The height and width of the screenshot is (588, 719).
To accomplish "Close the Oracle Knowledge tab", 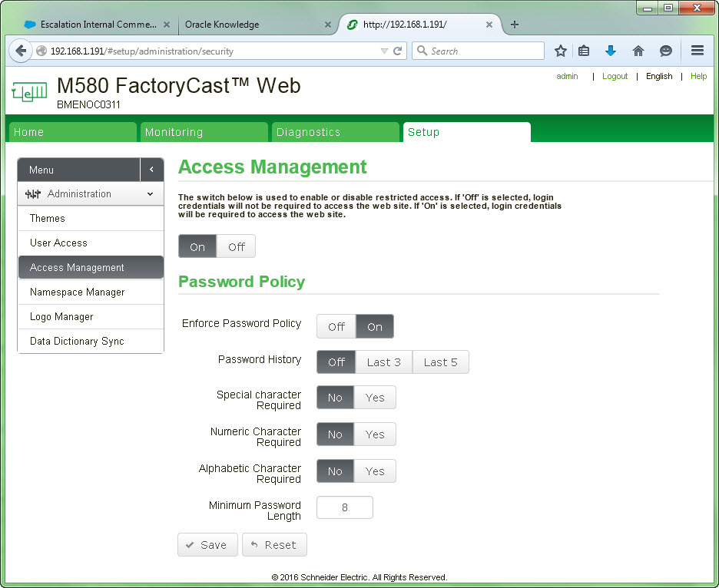I will pyautogui.click(x=328, y=25).
